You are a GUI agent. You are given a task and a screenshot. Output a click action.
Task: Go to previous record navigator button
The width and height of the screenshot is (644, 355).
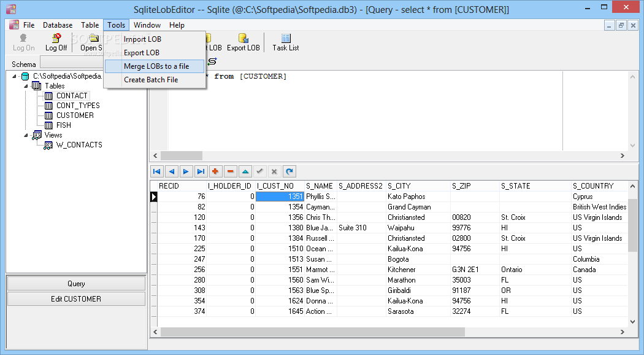click(172, 171)
